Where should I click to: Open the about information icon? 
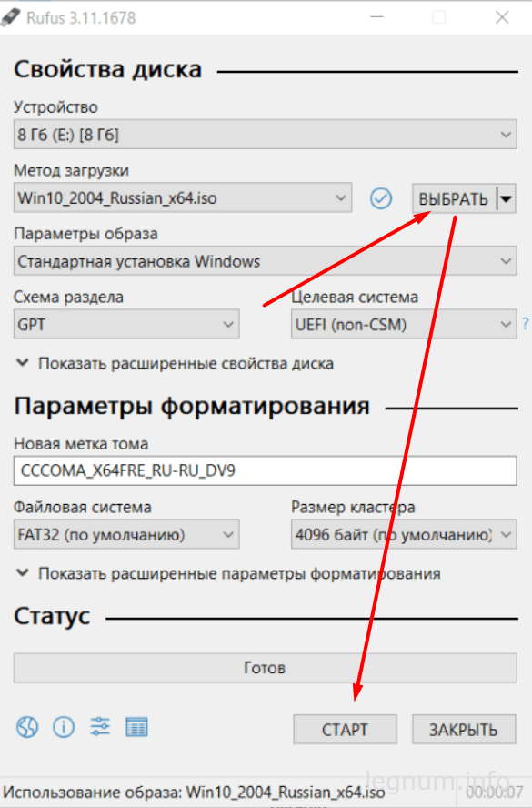[x=64, y=728]
